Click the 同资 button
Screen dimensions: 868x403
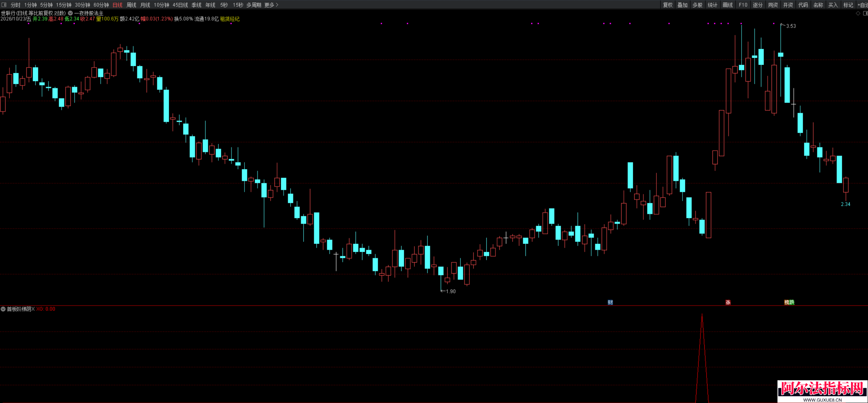pyautogui.click(x=773, y=5)
